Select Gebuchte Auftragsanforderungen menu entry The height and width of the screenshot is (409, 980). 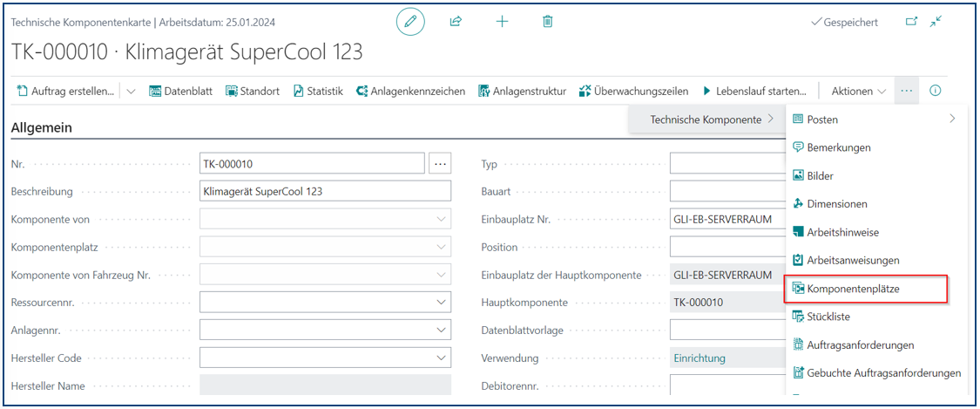pyautogui.click(x=875, y=373)
